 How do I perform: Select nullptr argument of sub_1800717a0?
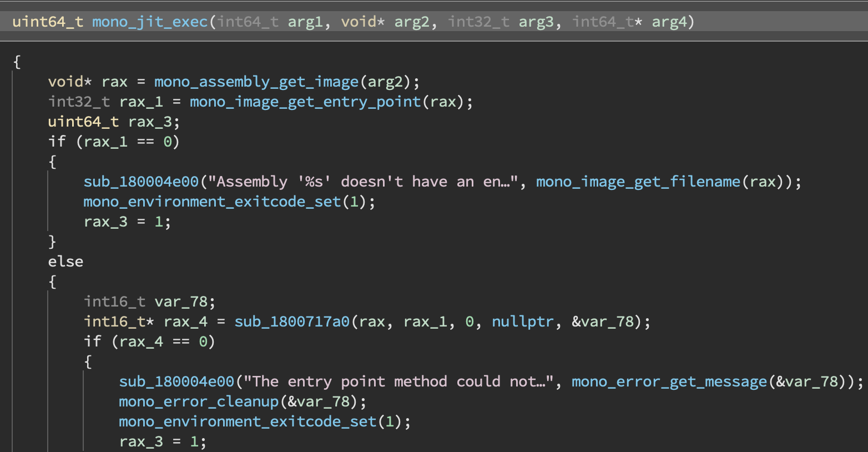(x=523, y=322)
